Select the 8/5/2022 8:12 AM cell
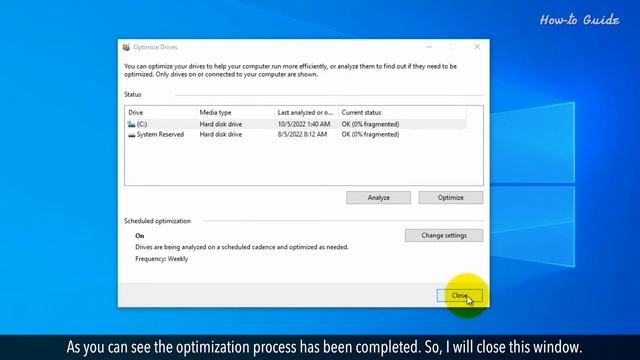Image resolution: width=640 pixels, height=360 pixels. (x=302, y=134)
